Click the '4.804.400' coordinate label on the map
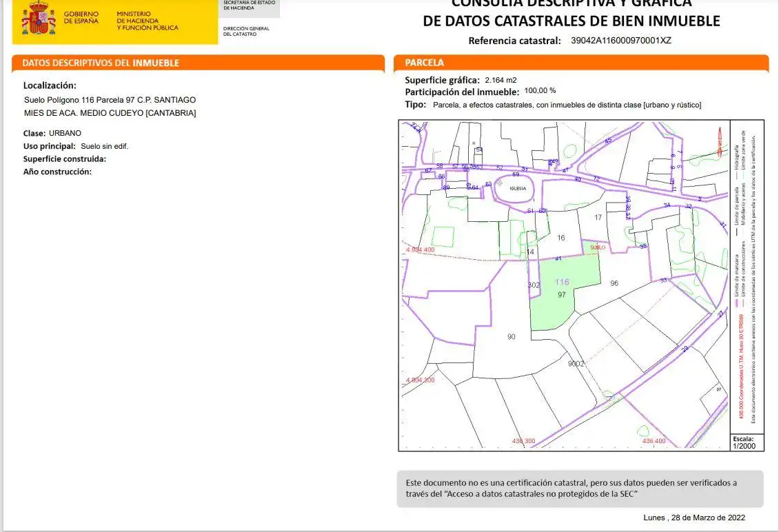The height and width of the screenshot is (532, 779). click(421, 250)
